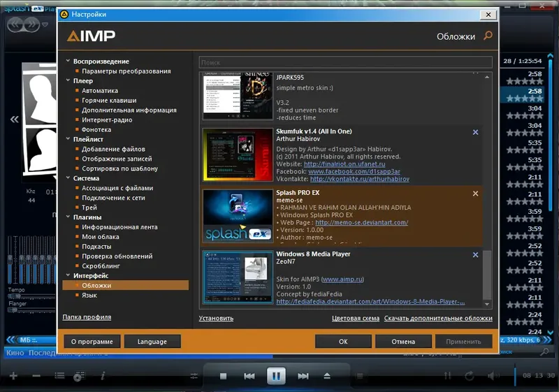Click the magnifier in the player search box
Image resolution: width=559 pixels, height=392 pixels.
click(544, 351)
